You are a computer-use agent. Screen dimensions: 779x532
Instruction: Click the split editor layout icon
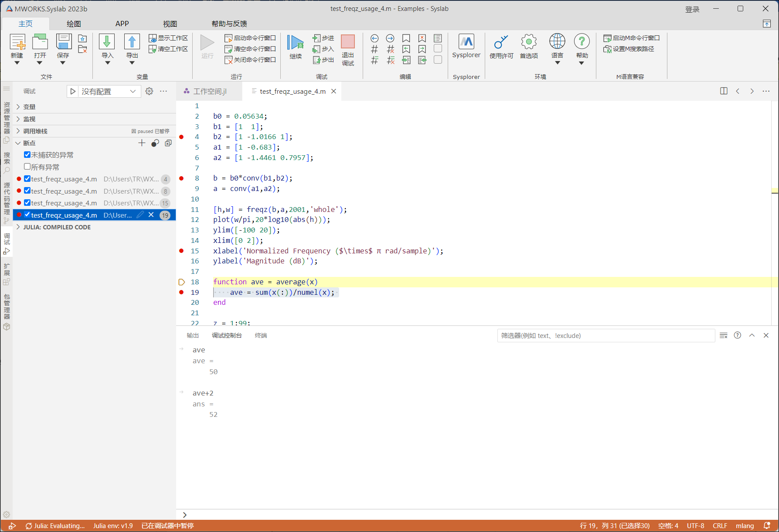[724, 91]
